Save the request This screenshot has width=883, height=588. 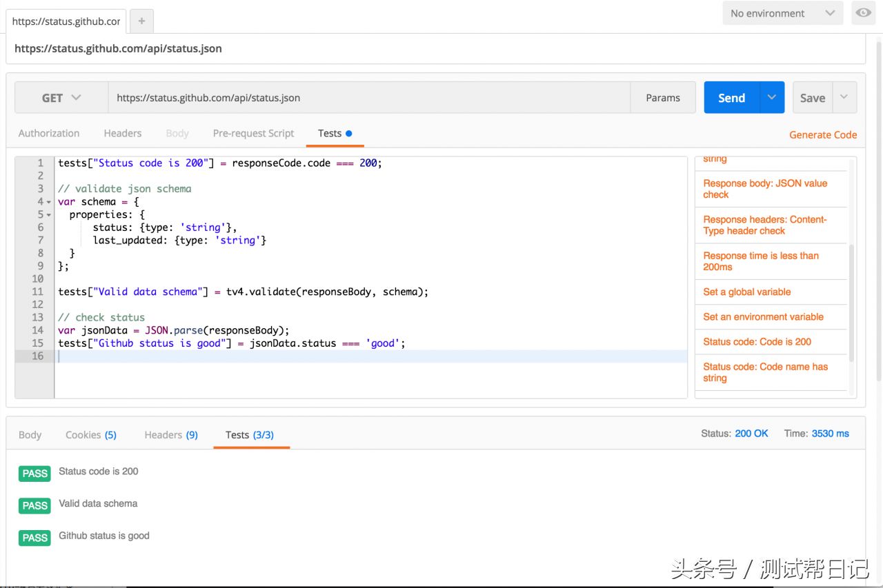click(813, 98)
